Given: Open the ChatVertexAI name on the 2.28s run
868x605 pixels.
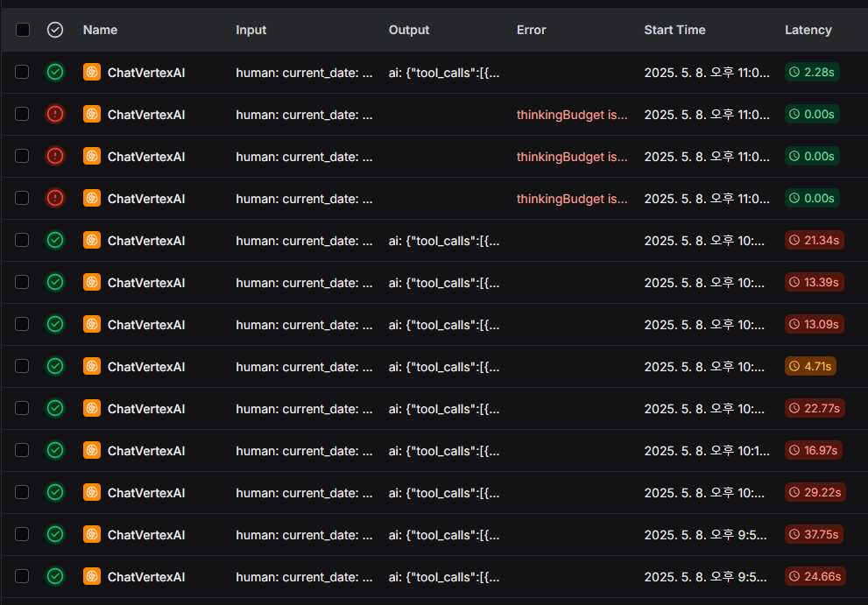Looking at the screenshot, I should [146, 73].
